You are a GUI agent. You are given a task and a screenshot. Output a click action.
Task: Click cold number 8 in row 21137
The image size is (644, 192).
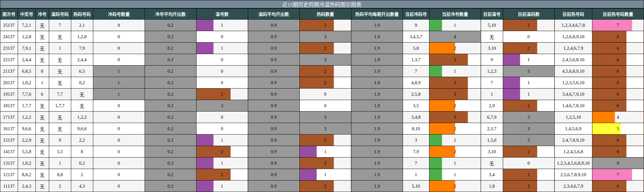click(42, 71)
